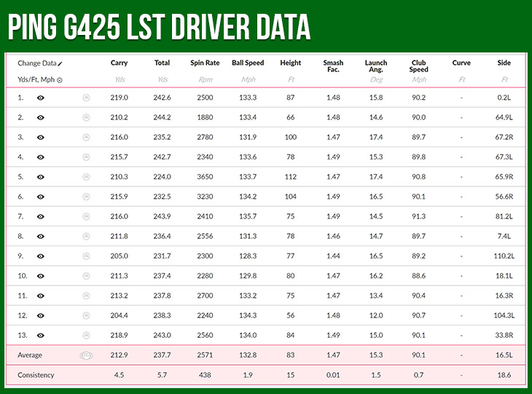Toggle visibility eye for shot 3
Viewport: 532px width, 394px height.
click(41, 138)
